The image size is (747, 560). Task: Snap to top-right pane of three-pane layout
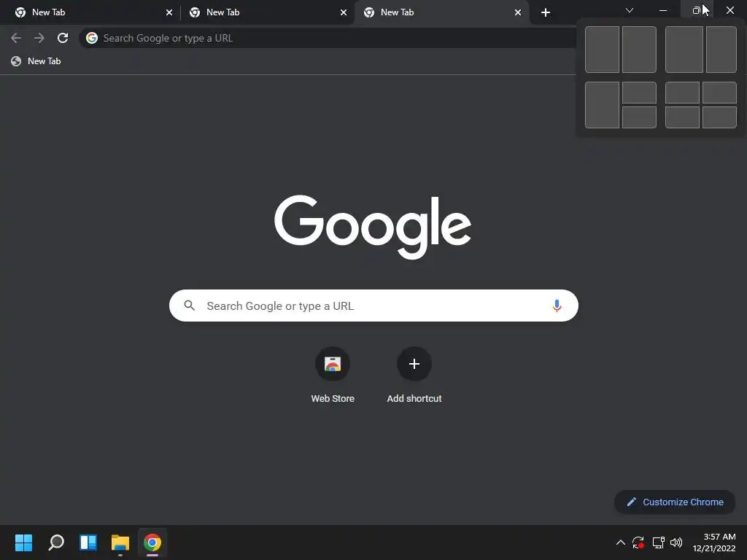pyautogui.click(x=639, y=93)
